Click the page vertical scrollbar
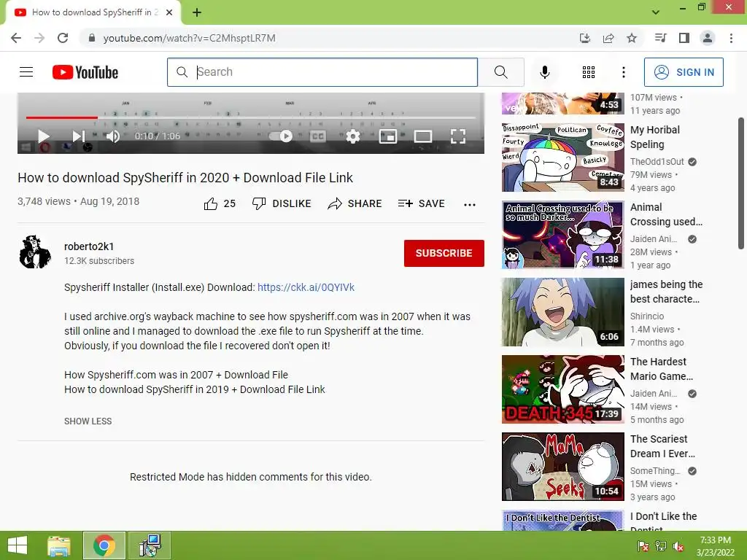Viewport: 747px width, 560px height. coord(741,183)
